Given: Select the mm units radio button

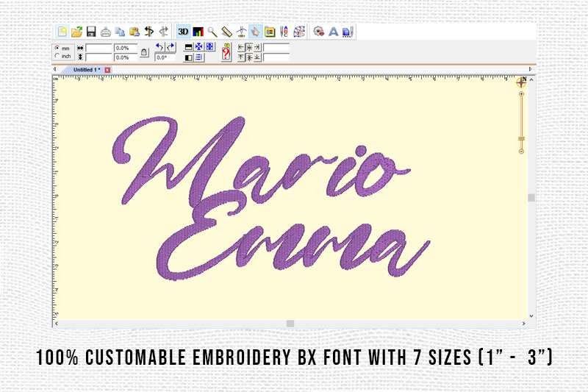Looking at the screenshot, I should point(57,48).
